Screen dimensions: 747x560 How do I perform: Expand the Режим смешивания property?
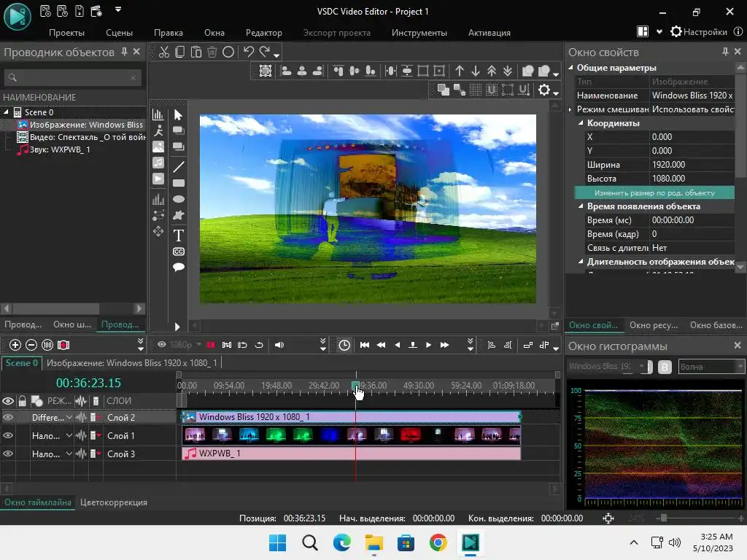(570, 109)
